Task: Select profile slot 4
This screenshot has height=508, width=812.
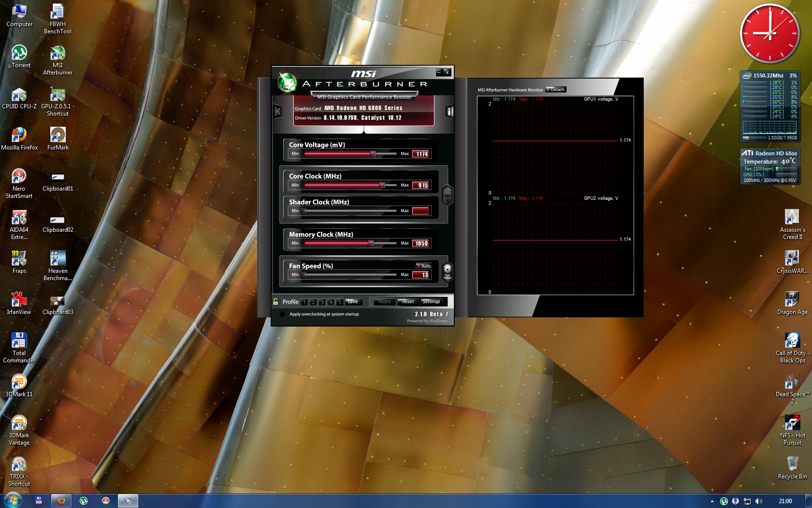Action: click(x=331, y=302)
